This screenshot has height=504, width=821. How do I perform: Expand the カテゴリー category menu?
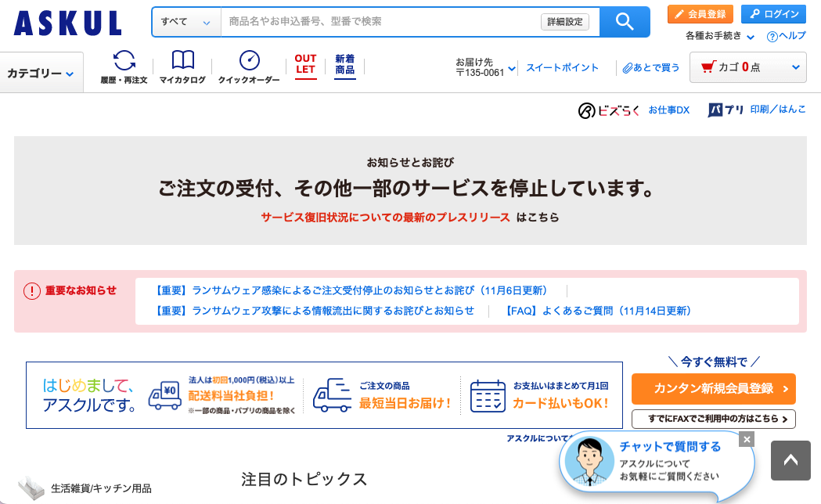41,74
